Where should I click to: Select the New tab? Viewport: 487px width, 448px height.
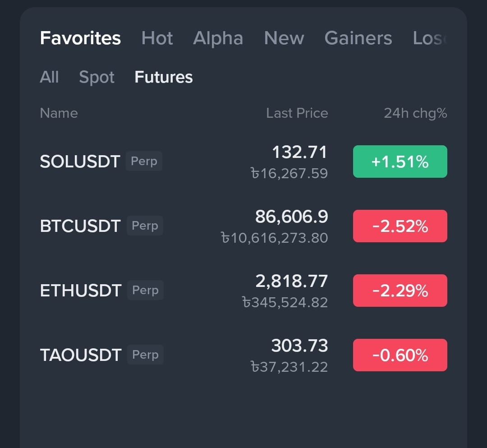pos(284,38)
